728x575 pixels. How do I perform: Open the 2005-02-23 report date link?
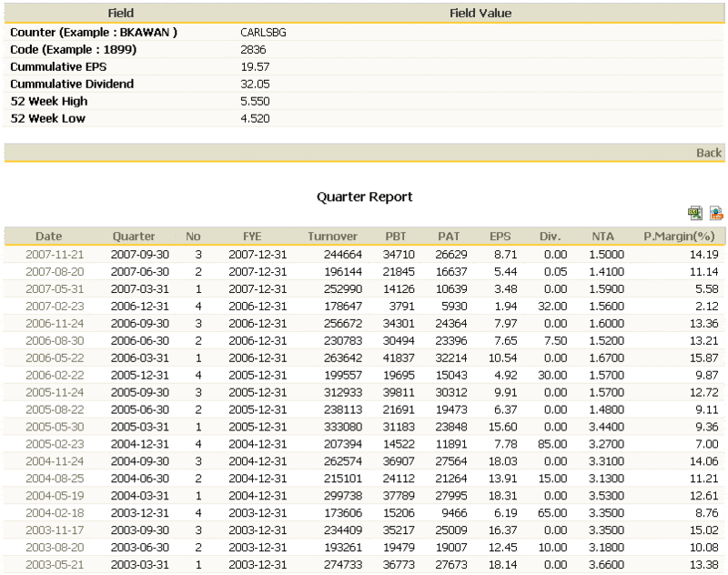[55, 444]
